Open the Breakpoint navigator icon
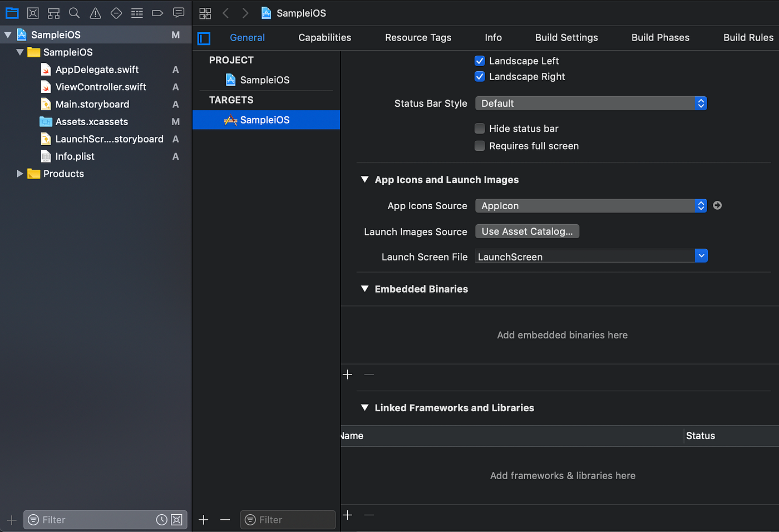Viewport: 779px width, 532px height. pos(157,13)
